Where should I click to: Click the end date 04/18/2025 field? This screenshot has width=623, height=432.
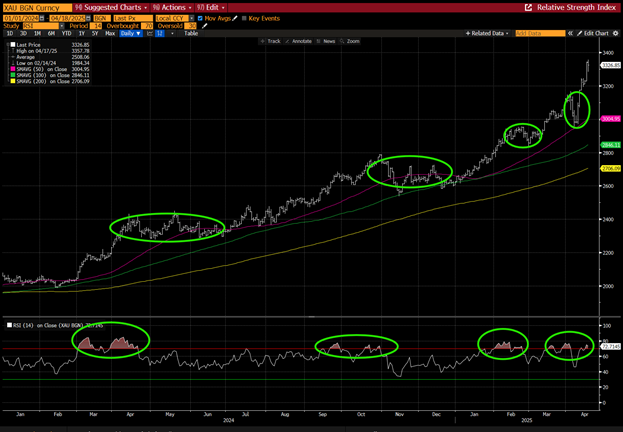tap(68, 18)
